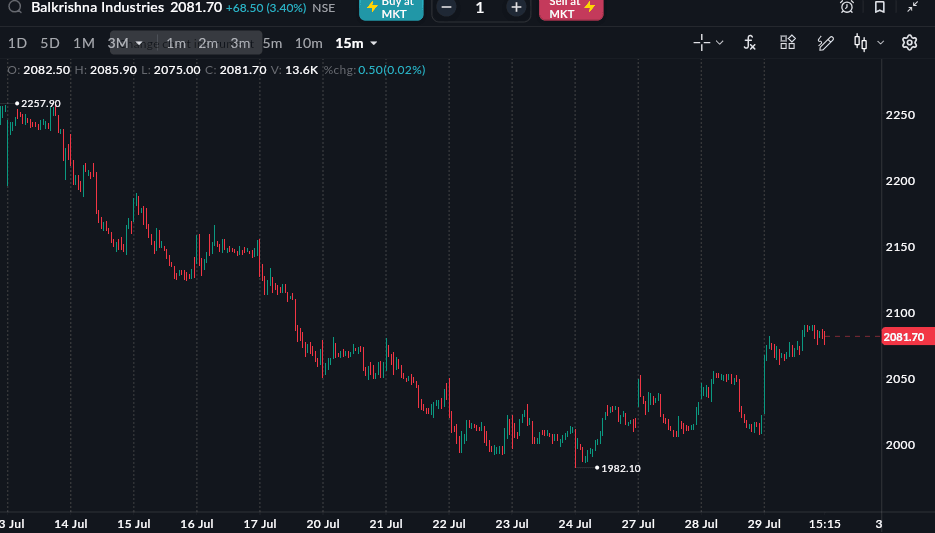Select the crosshair cursor tool
The width and height of the screenshot is (935, 533).
[702, 43]
